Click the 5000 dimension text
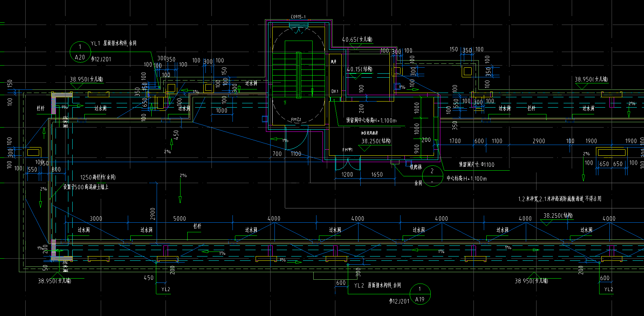The width and height of the screenshot is (644, 316). pos(179,218)
